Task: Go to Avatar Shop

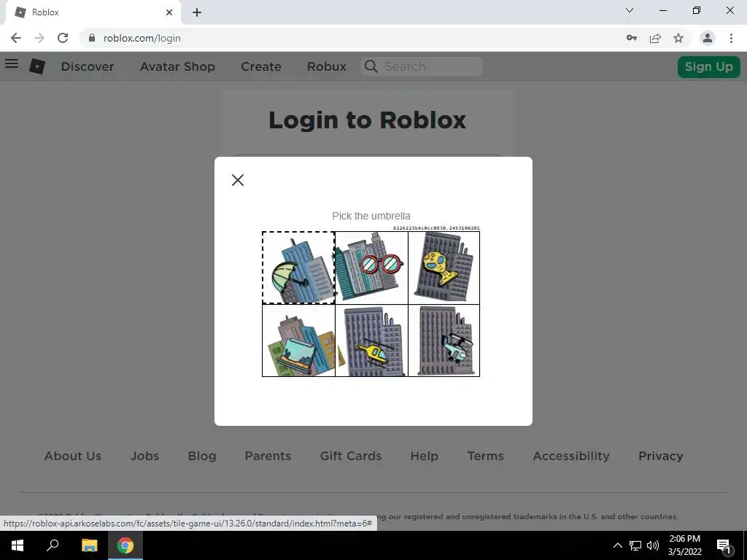Action: tap(177, 66)
